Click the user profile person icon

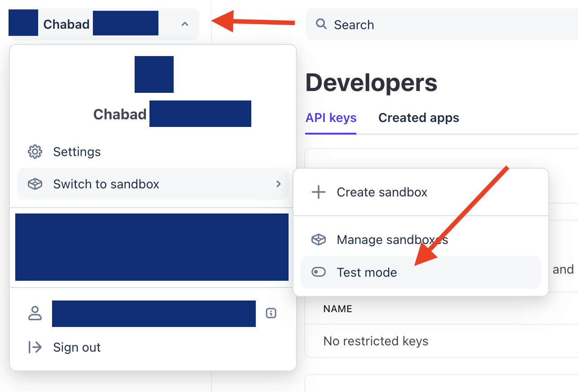(x=35, y=313)
